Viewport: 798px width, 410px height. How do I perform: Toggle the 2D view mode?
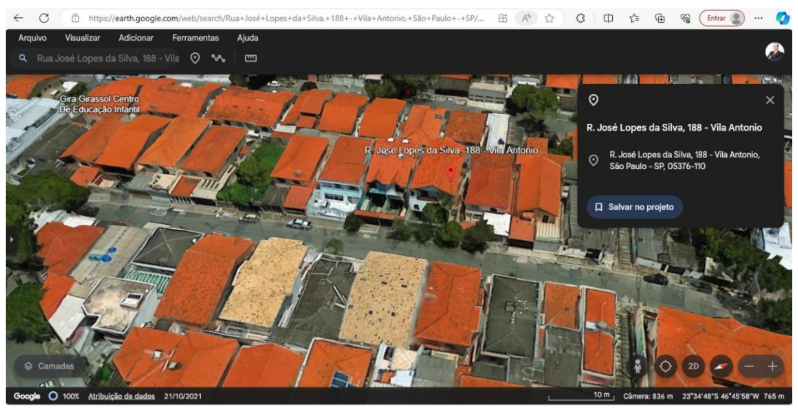693,366
